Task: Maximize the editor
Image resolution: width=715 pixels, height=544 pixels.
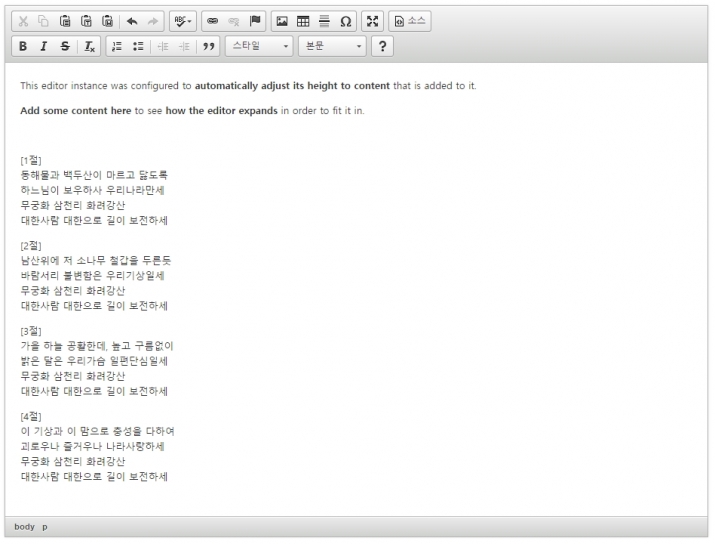Action: 373,21
